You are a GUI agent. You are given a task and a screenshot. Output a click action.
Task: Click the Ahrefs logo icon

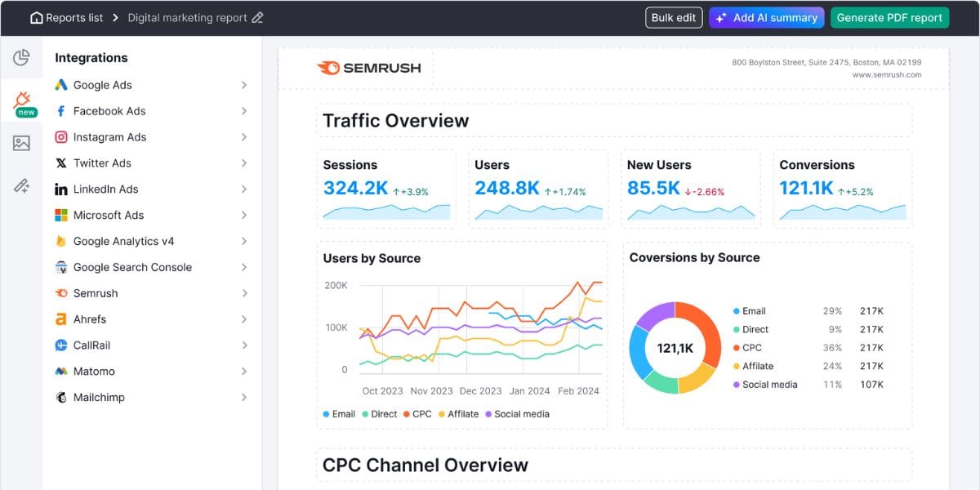(61, 319)
